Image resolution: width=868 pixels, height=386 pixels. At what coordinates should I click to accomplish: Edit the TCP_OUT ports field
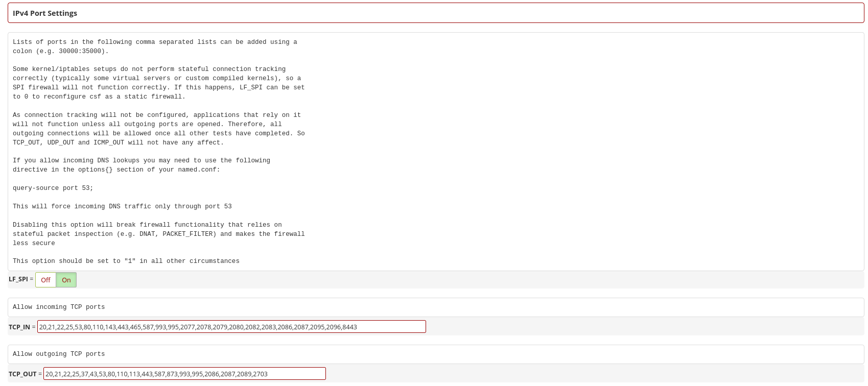point(184,374)
